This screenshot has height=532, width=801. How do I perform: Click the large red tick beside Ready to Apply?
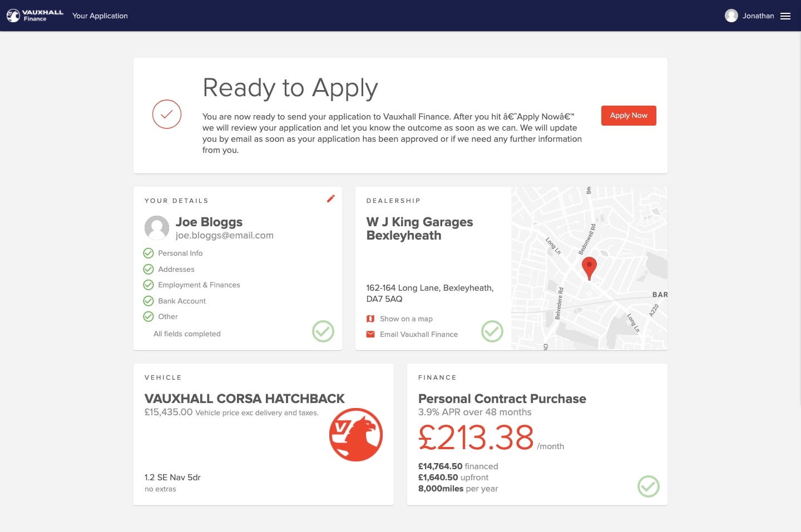(167, 115)
